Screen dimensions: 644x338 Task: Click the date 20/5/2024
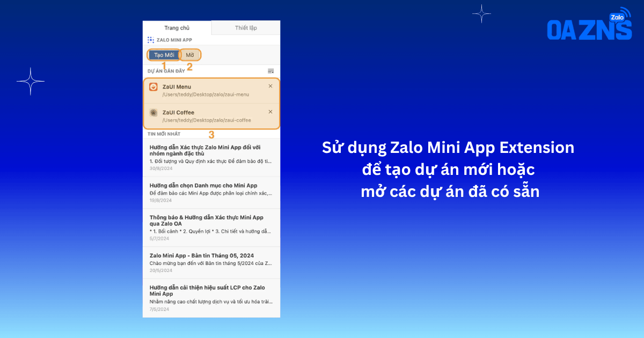(160, 270)
